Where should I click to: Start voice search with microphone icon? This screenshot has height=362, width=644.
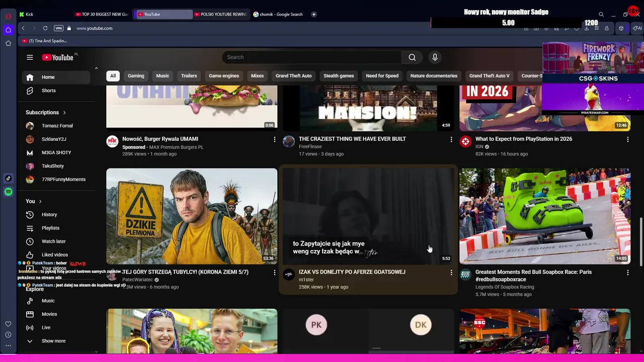(435, 57)
